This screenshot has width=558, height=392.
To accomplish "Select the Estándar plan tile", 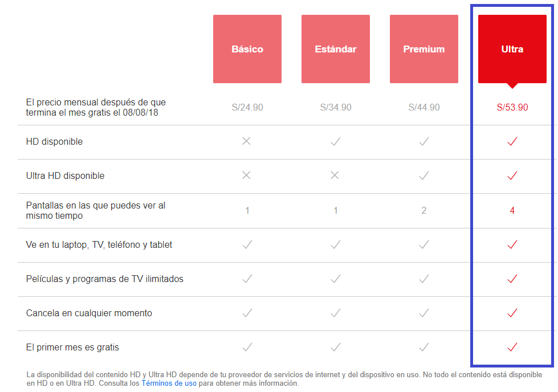I will pyautogui.click(x=336, y=49).
